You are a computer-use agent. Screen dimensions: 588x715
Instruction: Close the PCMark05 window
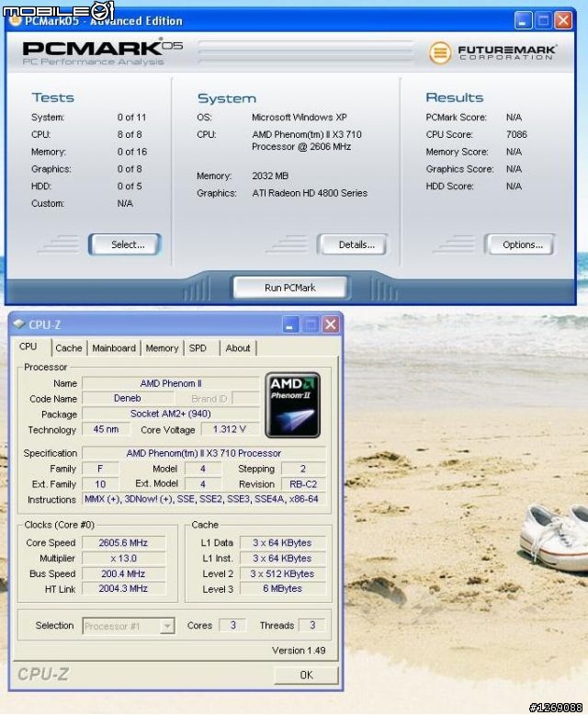563,20
